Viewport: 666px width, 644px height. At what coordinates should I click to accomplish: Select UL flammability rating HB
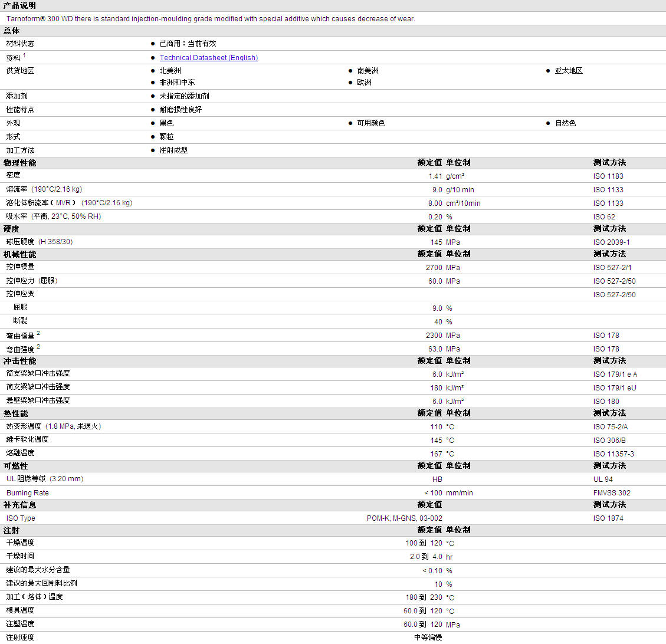(x=437, y=479)
